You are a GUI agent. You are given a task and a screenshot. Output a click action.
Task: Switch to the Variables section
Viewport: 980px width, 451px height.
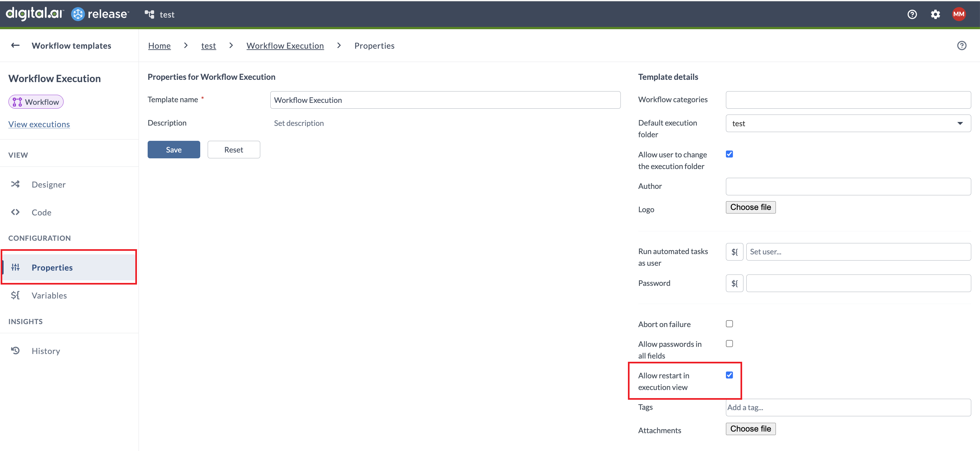[49, 295]
